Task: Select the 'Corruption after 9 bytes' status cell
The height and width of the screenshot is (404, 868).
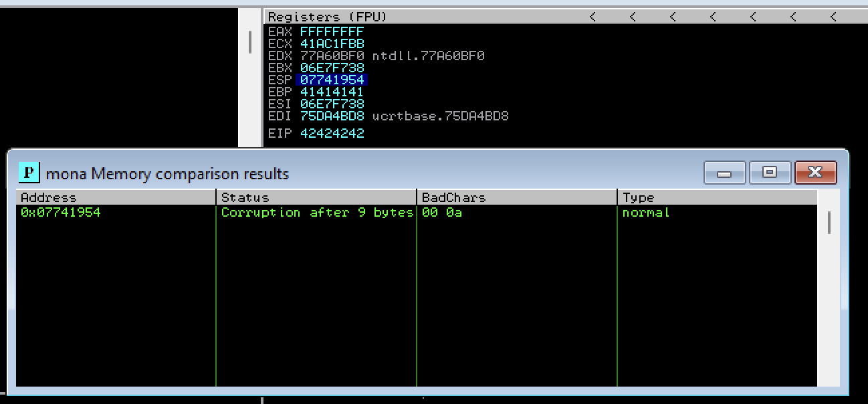Action: [317, 212]
